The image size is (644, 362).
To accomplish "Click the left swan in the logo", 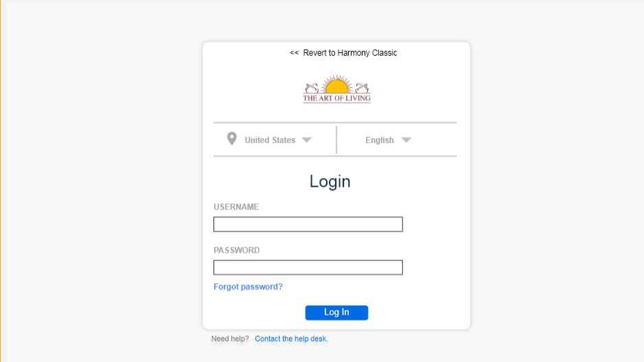I will point(312,88).
